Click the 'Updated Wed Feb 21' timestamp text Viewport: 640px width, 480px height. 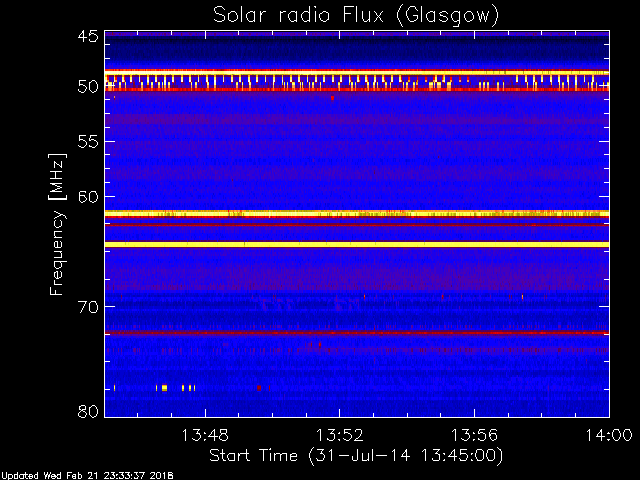[87, 476]
